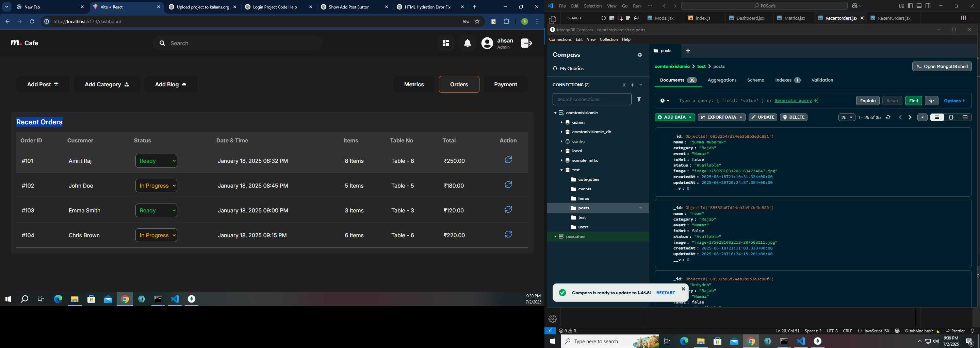Open status dropdown for order #101

pyautogui.click(x=157, y=161)
